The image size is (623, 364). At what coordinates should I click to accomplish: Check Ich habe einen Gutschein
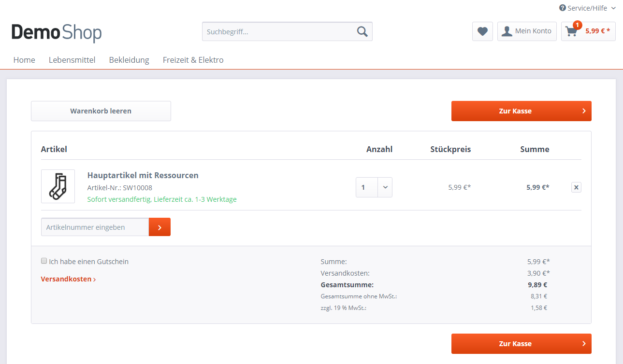44,261
